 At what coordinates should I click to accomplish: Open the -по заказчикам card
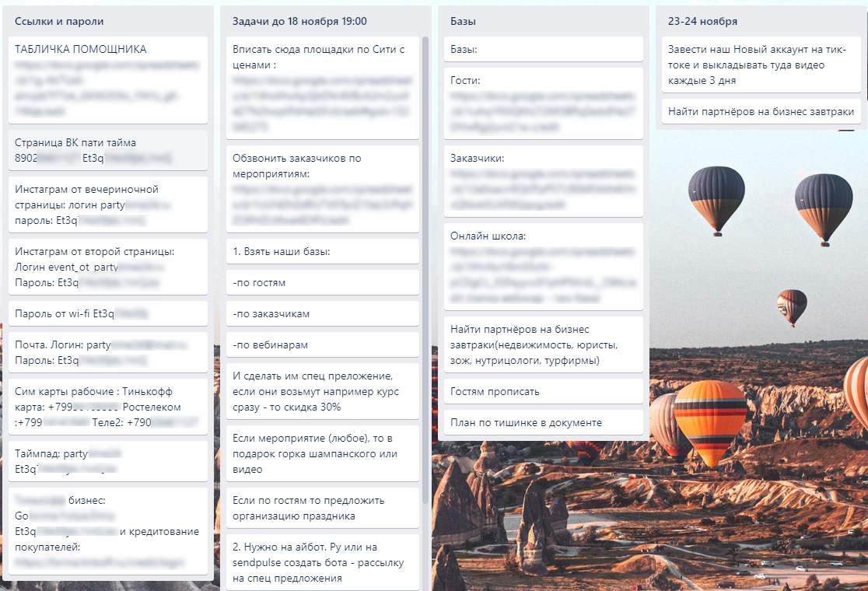[323, 313]
